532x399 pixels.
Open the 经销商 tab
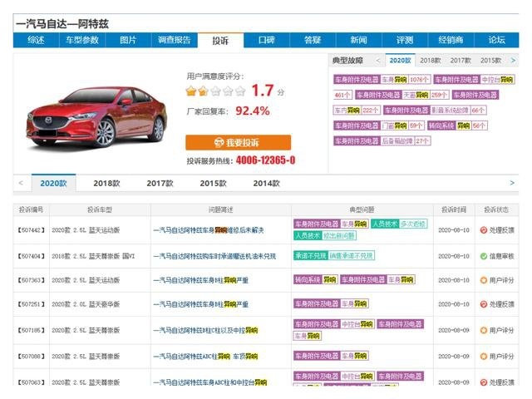point(451,40)
